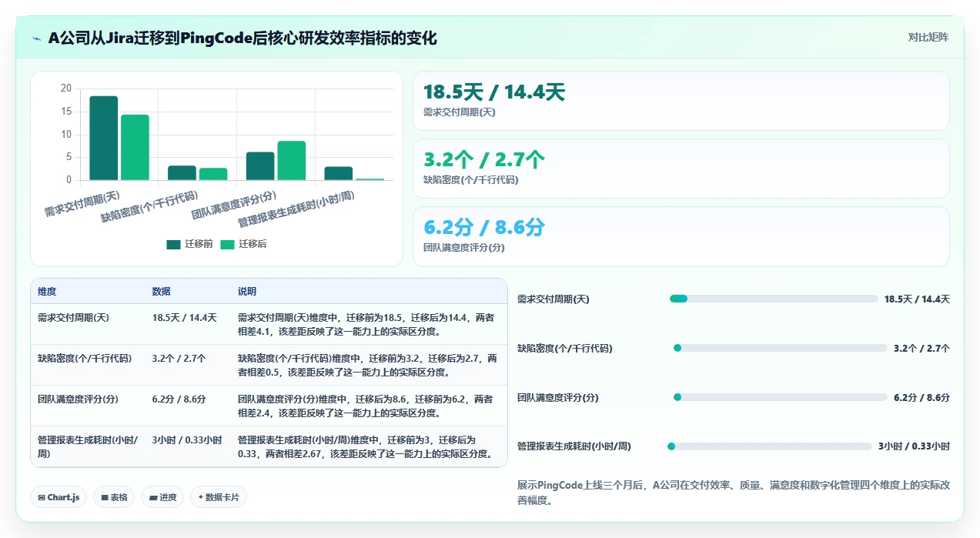Click the dark 迁移前 bar for 需求交付周期

pos(104,138)
